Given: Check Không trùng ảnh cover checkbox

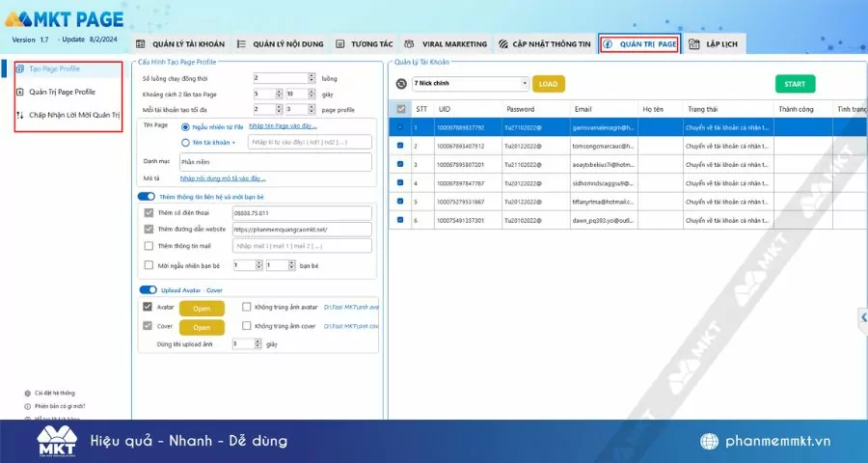Looking at the screenshot, I should pyautogui.click(x=246, y=326).
